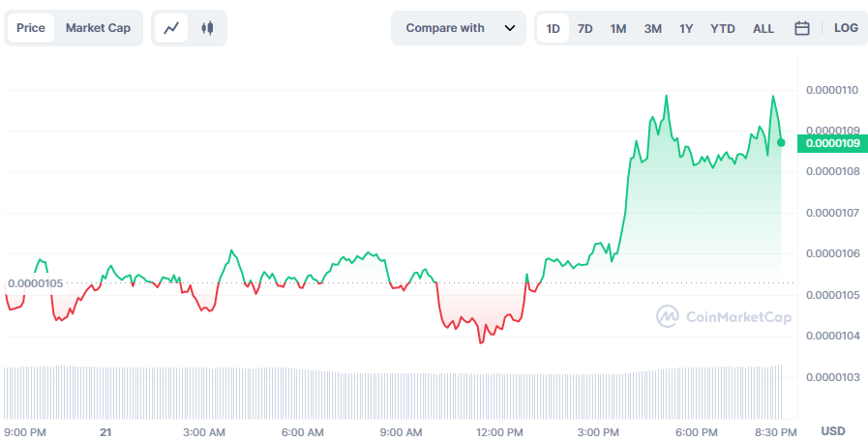This screenshot has height=441, width=868.
Task: Select the 1D time range tab
Action: (553, 28)
